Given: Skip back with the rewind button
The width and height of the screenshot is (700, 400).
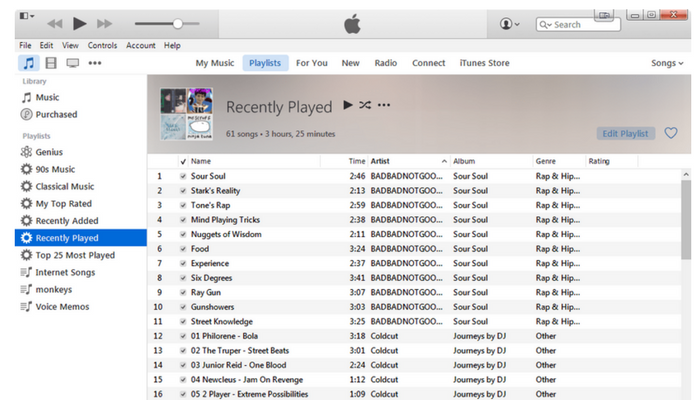Looking at the screenshot, I should click(54, 24).
